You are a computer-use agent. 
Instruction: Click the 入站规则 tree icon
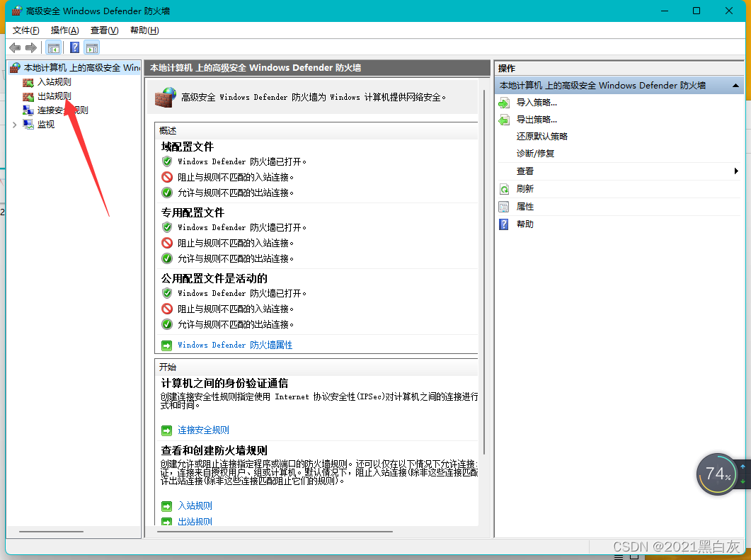coord(28,82)
